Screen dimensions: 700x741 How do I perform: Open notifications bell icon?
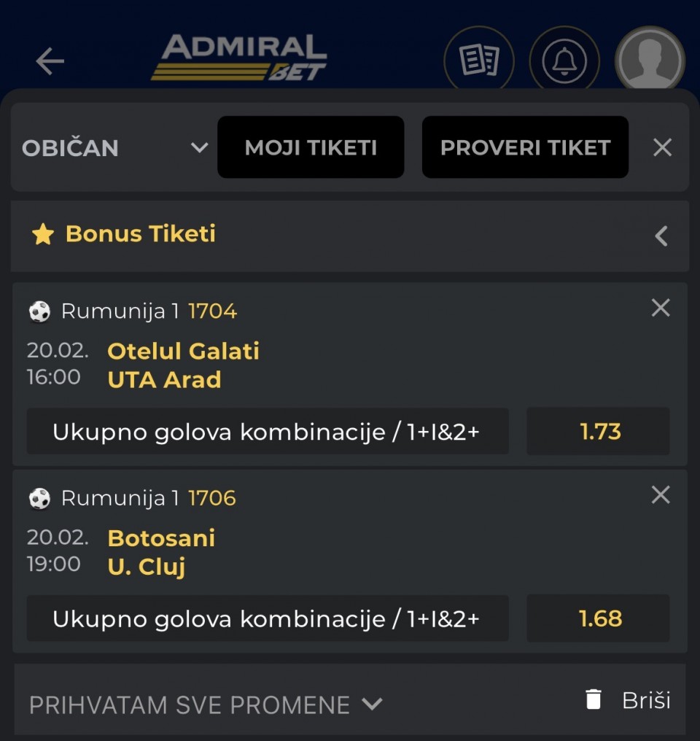(x=564, y=61)
